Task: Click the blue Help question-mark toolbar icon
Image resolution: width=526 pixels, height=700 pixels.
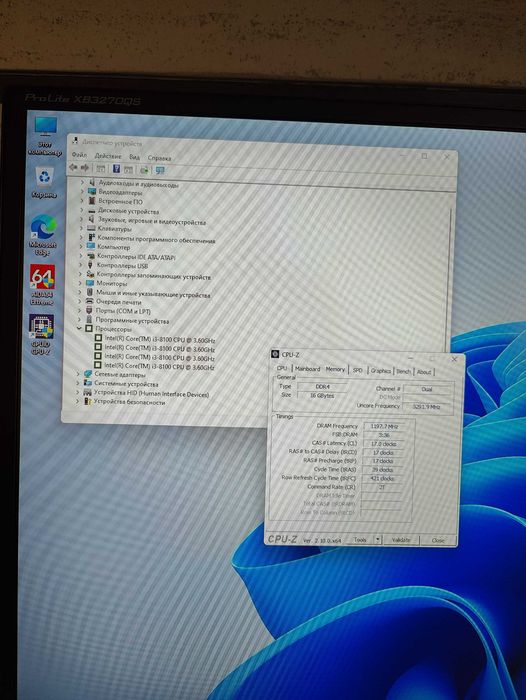Action: coord(116,169)
